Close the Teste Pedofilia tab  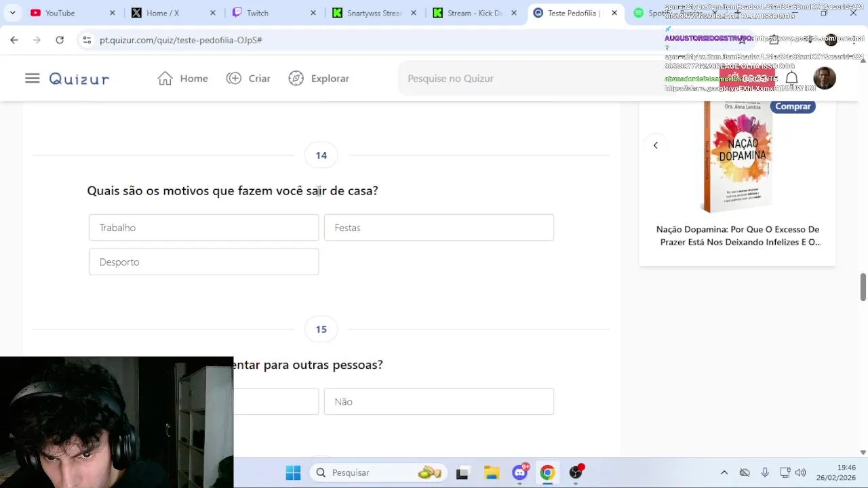point(614,13)
